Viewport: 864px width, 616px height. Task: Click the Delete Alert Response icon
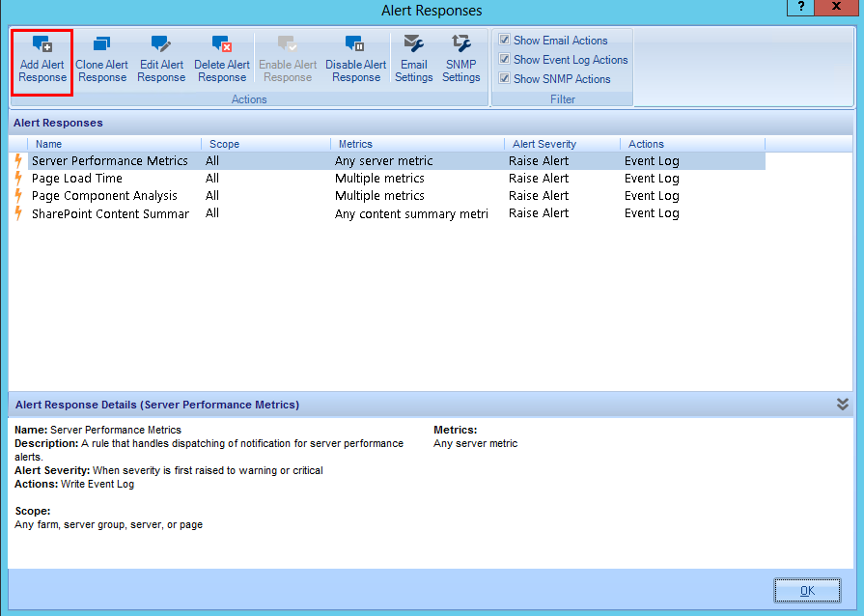[x=221, y=56]
